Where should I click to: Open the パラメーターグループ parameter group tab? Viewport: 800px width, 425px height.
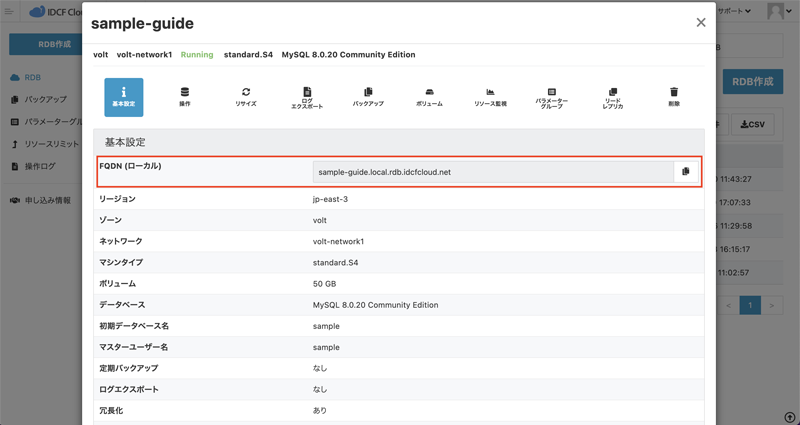[551, 97]
